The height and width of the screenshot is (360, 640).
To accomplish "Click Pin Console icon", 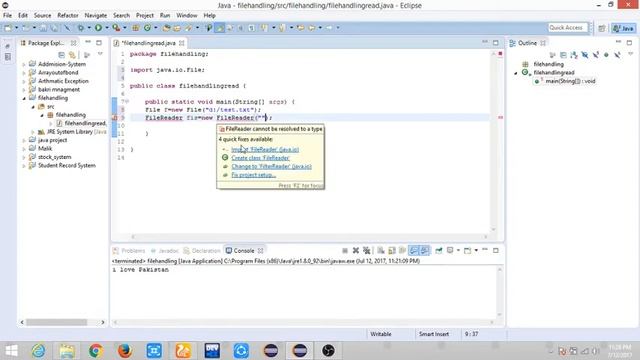I will point(439,251).
